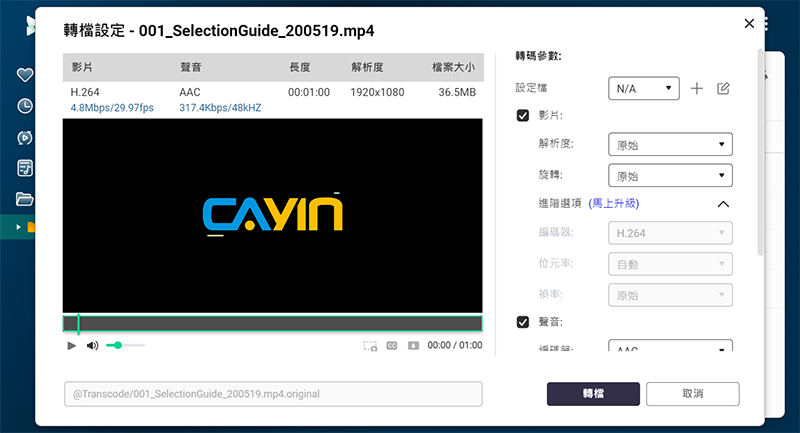Viewport: 800px width, 433px height.
Task: Toggle the subtitles CC icon
Action: pos(392,346)
